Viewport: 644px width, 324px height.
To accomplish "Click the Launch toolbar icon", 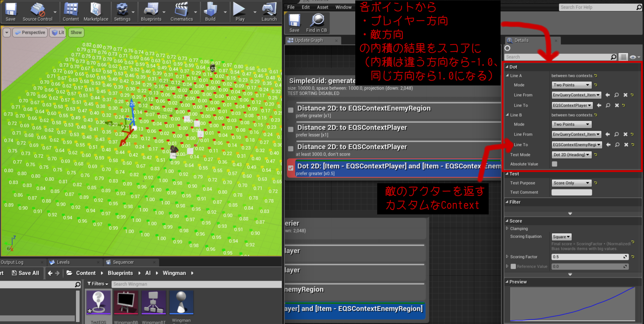I will click(269, 12).
